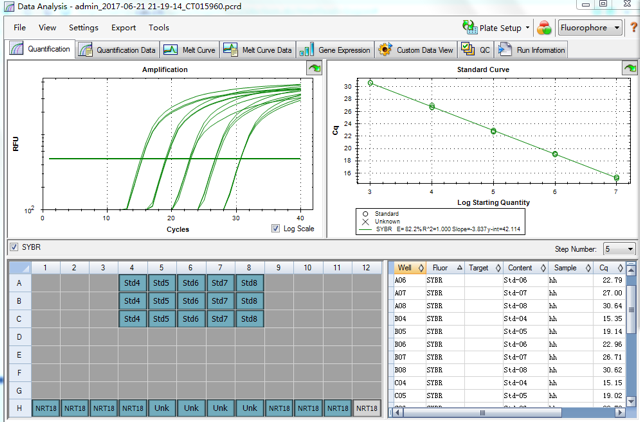
Task: Click results table horizontal scrollbar thumb
Action: click(x=482, y=412)
